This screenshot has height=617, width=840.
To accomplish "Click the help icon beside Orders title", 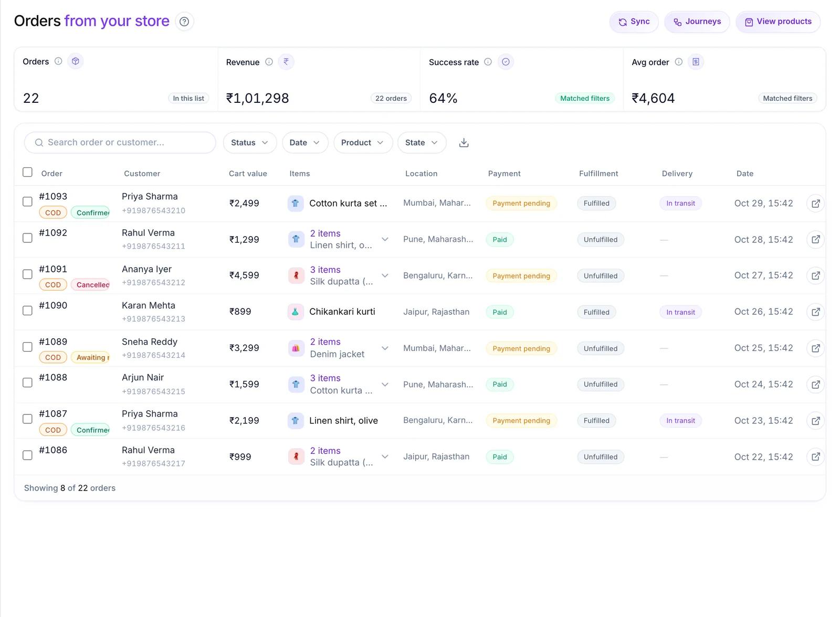I will (184, 22).
